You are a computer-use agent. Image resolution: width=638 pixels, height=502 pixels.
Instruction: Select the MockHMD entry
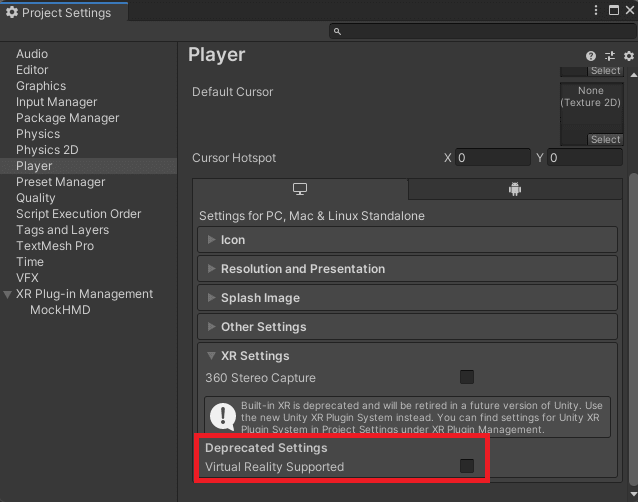pyautogui.click(x=60, y=310)
